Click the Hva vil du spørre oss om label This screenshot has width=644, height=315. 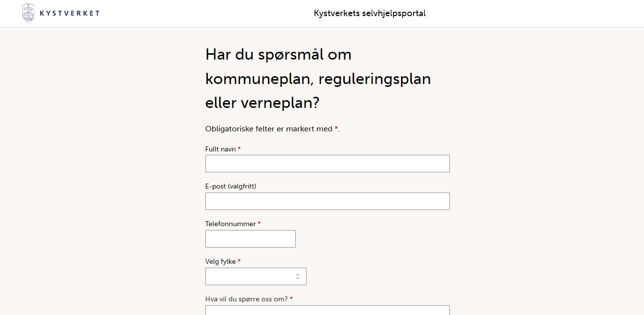click(246, 299)
